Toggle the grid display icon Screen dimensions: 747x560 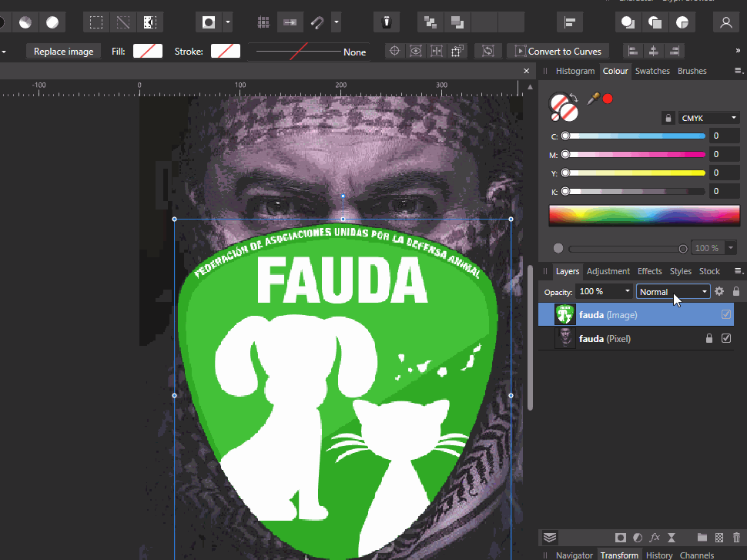coord(263,22)
